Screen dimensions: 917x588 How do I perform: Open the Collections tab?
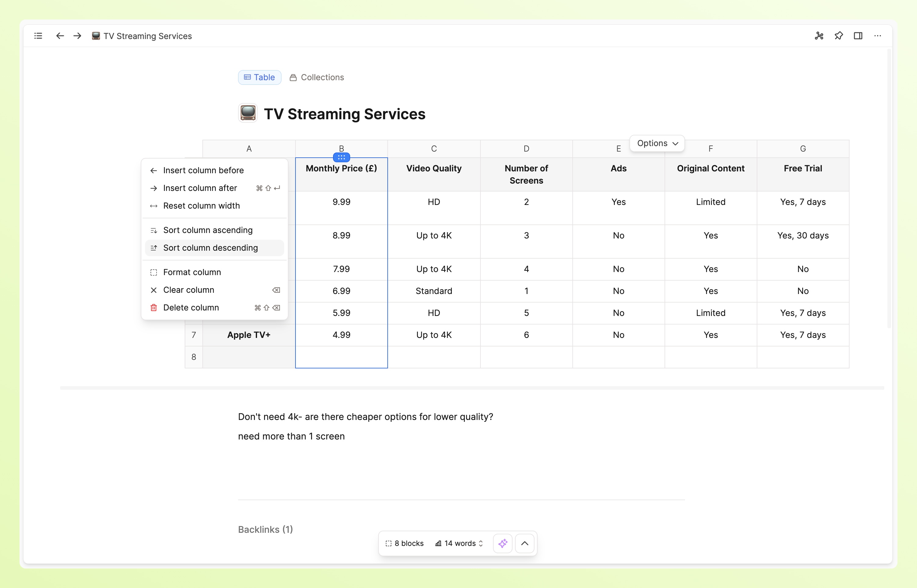pos(317,77)
